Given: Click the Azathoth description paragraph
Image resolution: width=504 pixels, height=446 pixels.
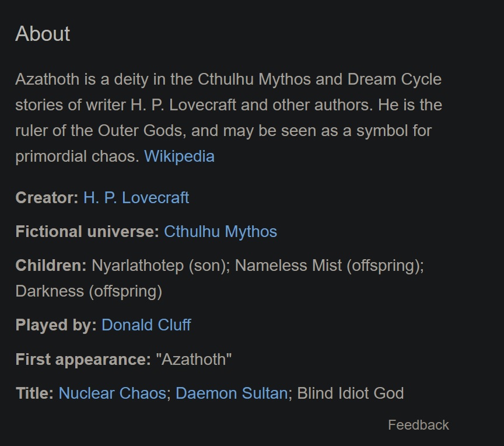Looking at the screenshot, I should pyautogui.click(x=229, y=118).
